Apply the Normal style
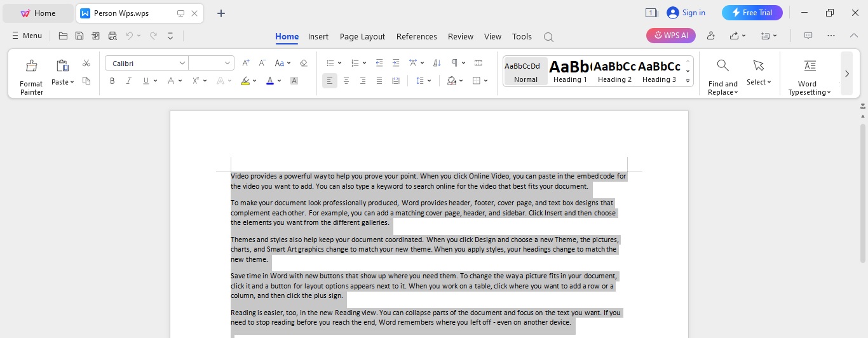 (526, 71)
